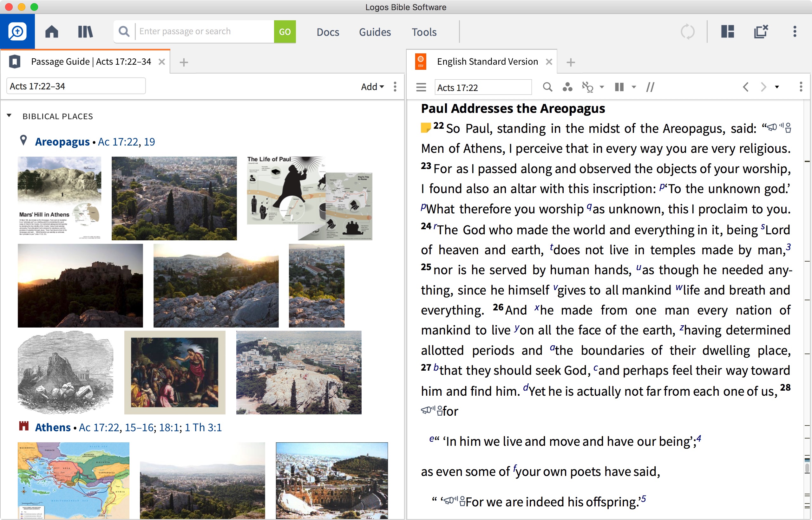Click the close all panels icon

(x=761, y=31)
